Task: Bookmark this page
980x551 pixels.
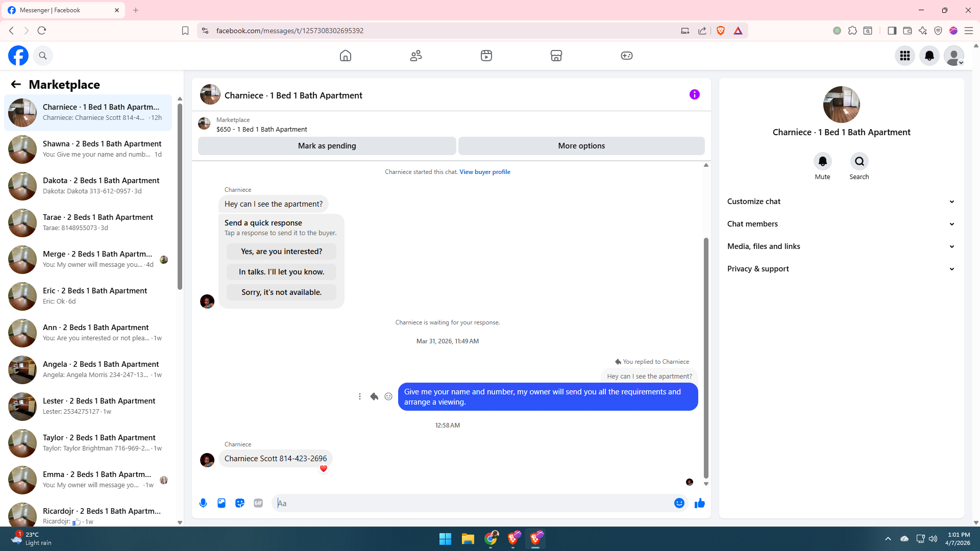Action: pyautogui.click(x=185, y=31)
